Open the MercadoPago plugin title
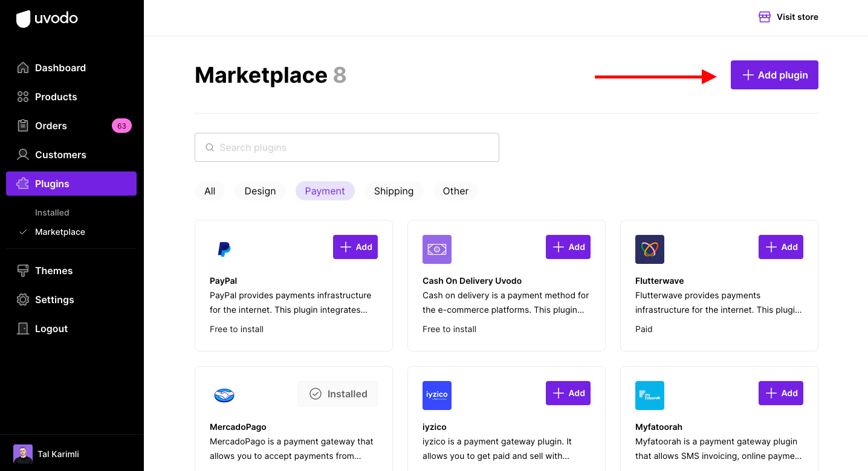Viewport: 868px width, 471px height. pos(238,427)
